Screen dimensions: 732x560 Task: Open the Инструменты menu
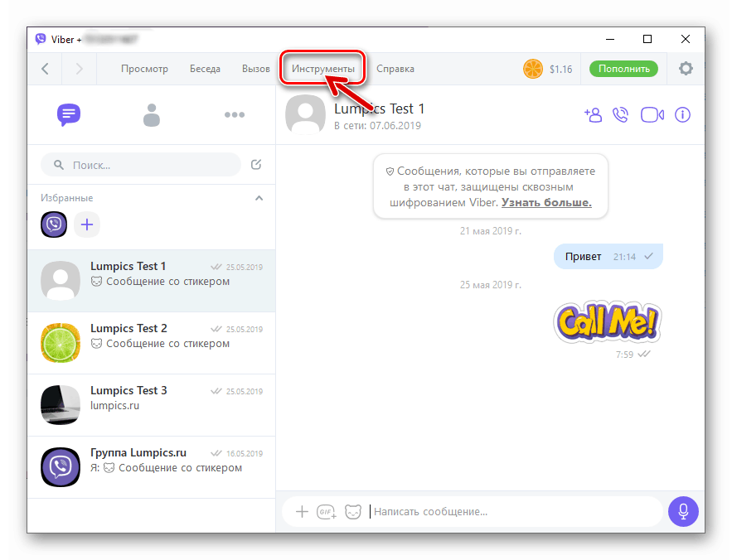coord(322,69)
